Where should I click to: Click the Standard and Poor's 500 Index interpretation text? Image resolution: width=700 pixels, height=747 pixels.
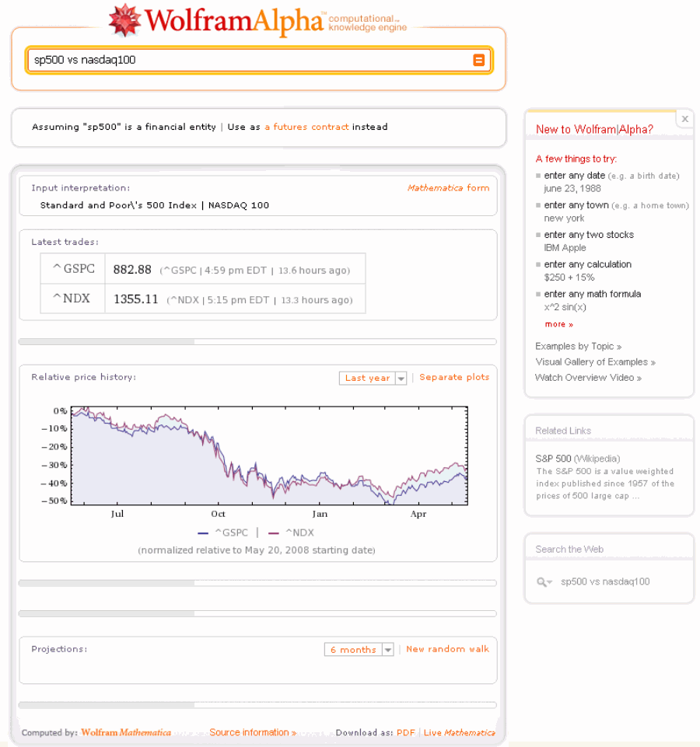tap(118, 205)
